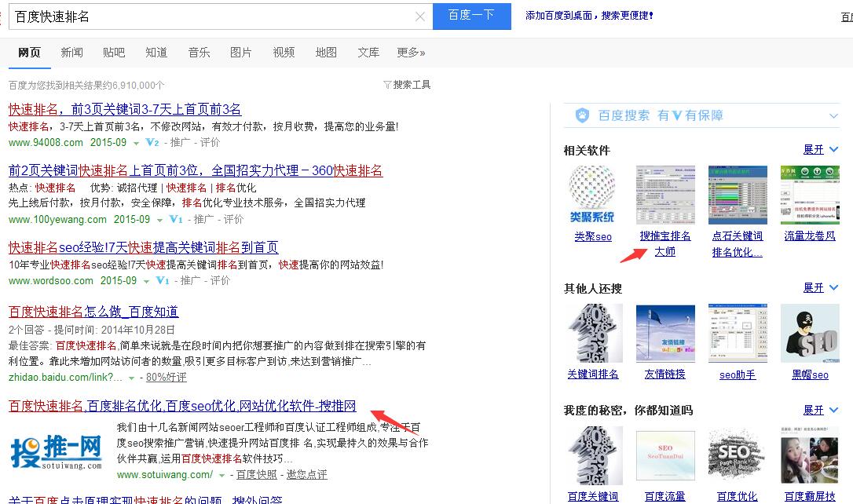Open the 音乐 tab
Viewport: 853px width, 504px height.
tap(199, 52)
